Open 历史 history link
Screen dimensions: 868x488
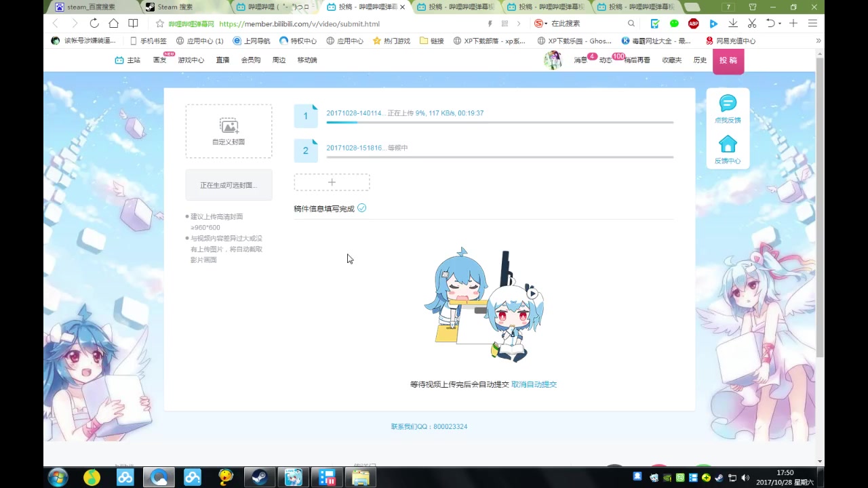coord(700,60)
